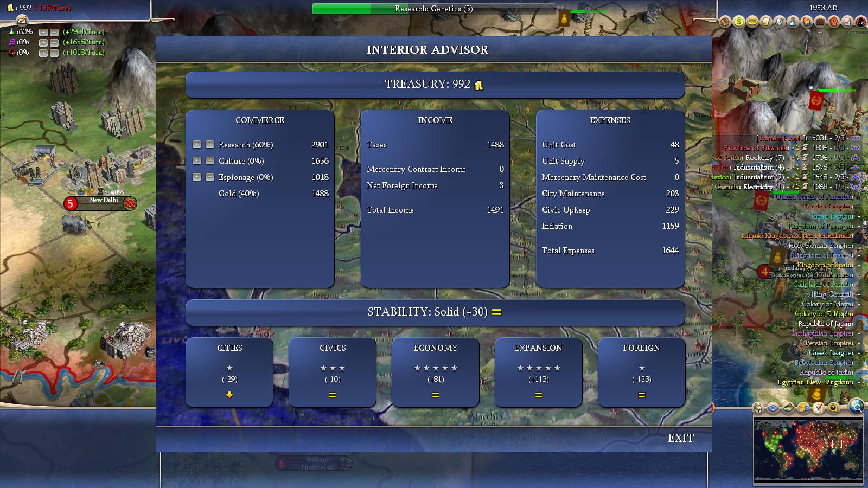Decrease Espionage rate in Commerce panel

point(210,177)
